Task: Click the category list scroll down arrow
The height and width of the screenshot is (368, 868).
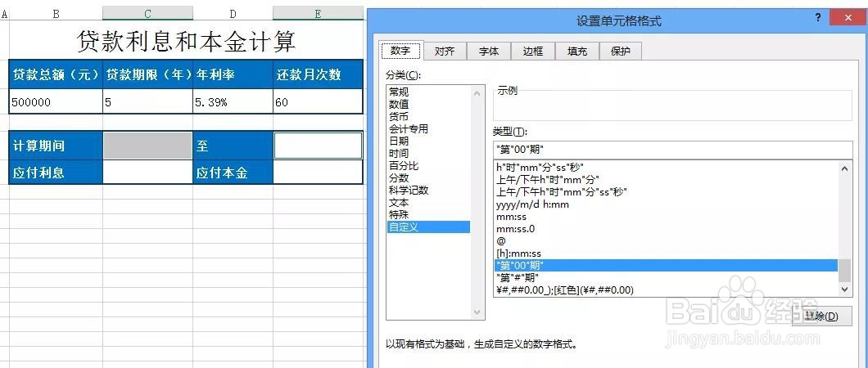Action: pos(477,312)
